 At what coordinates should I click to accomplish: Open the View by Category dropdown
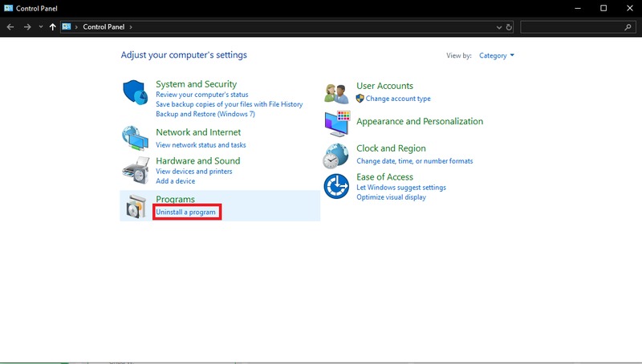[x=496, y=55]
